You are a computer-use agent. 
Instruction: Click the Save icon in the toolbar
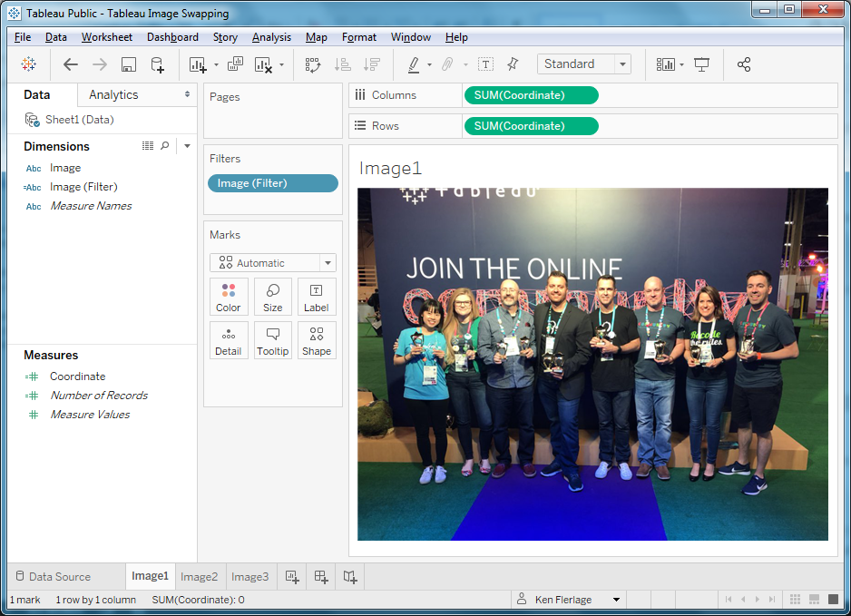point(129,64)
